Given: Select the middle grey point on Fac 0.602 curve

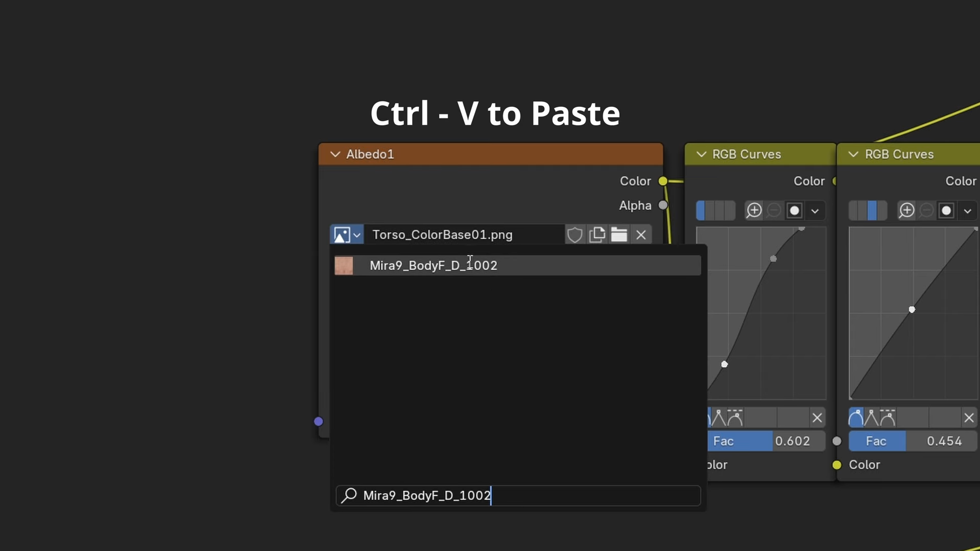Looking at the screenshot, I should pos(773,259).
